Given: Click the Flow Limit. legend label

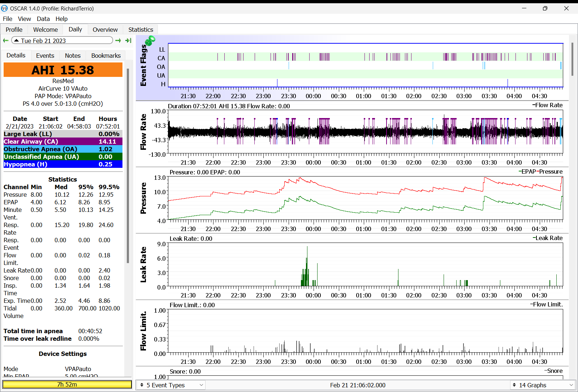Looking at the screenshot, I should click(x=547, y=304).
